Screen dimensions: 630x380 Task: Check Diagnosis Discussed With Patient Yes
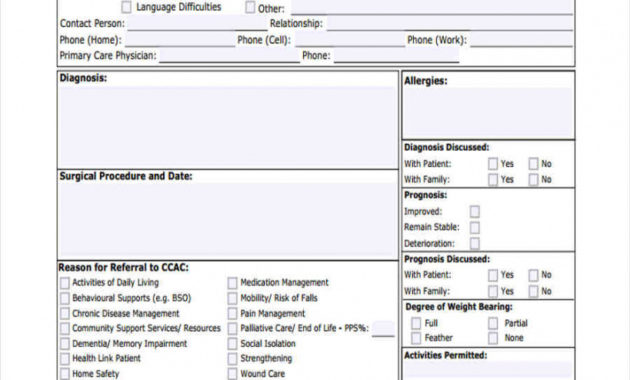coord(493,164)
